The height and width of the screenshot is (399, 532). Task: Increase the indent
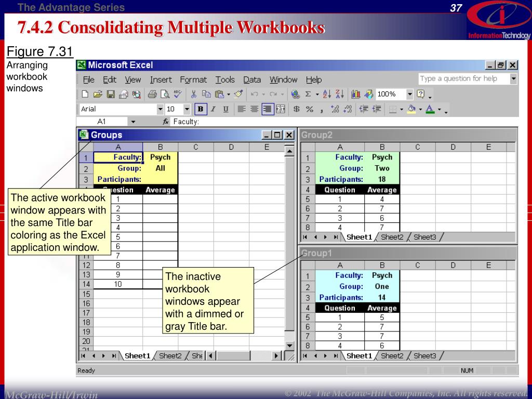(x=376, y=109)
